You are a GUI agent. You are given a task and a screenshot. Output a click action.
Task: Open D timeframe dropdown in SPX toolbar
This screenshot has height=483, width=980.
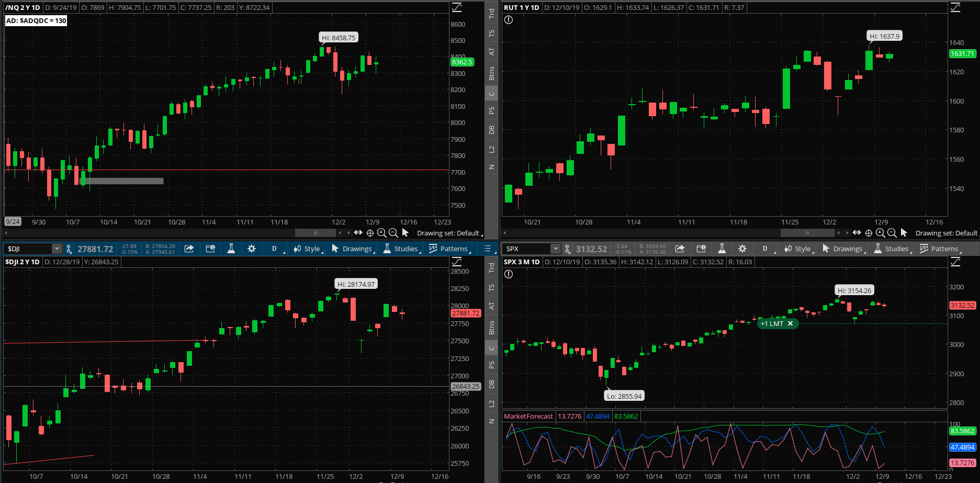766,249
